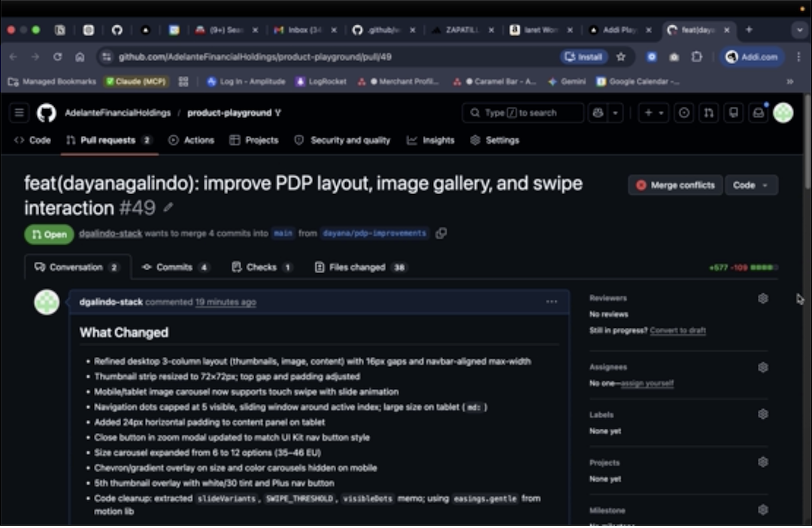812x528 pixels.
Task: Open the browser extensions puzzle icon
Action: [x=696, y=57]
